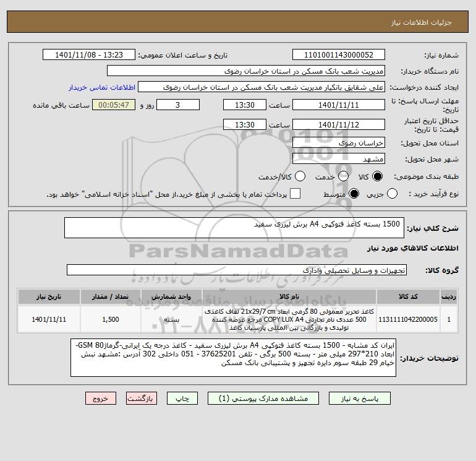The height and width of the screenshot is (461, 476).
Task: Click the response deadline time 13:30 field
Action: pos(245,105)
